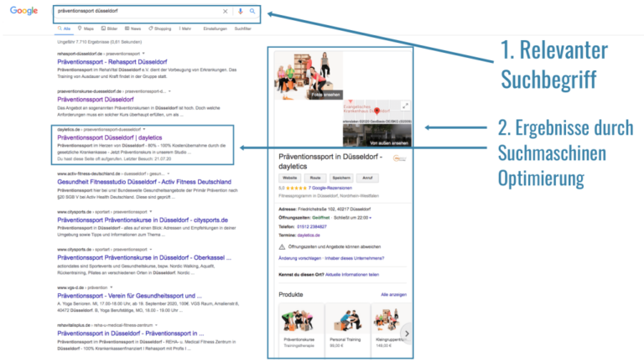Start voice search with the microphone icon
This screenshot has width=644, height=362.
tap(241, 12)
